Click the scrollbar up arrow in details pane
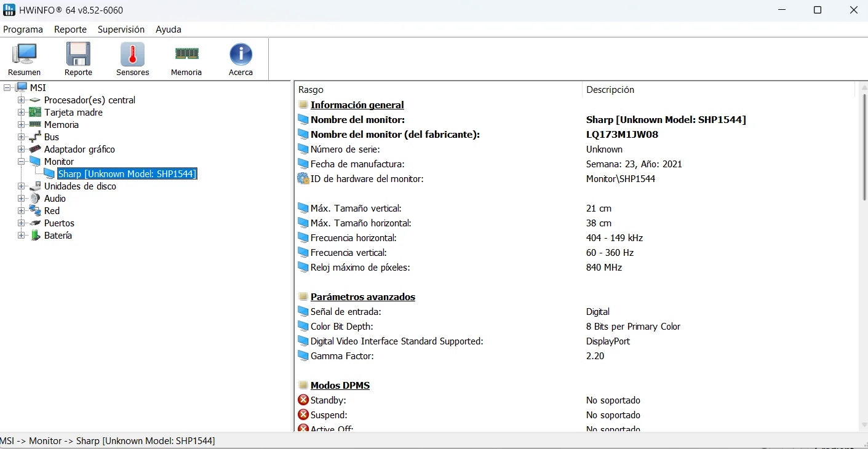Screen dimensions: 868x449 click(x=863, y=87)
